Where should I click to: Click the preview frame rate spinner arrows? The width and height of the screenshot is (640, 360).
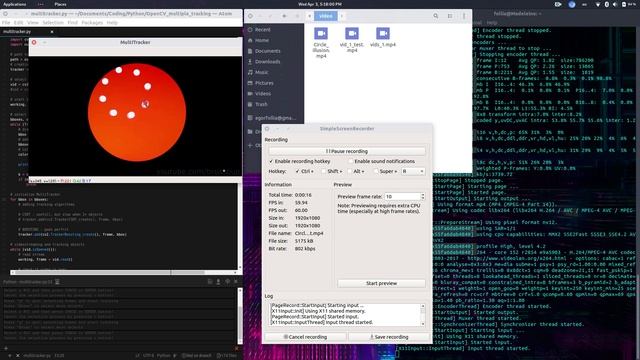422,196
